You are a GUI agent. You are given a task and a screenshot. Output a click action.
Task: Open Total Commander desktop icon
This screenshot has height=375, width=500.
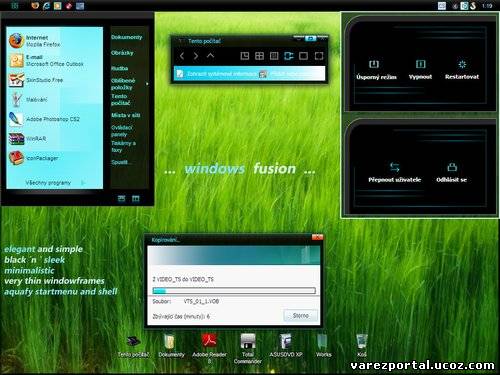pyautogui.click(x=248, y=349)
